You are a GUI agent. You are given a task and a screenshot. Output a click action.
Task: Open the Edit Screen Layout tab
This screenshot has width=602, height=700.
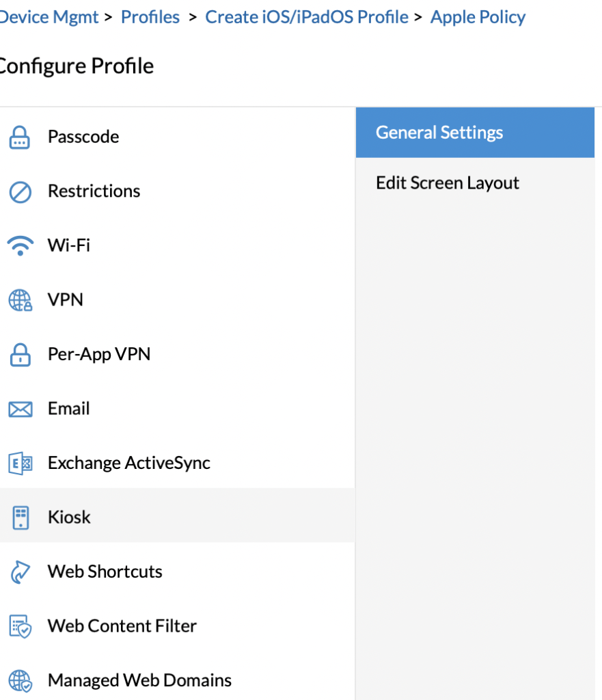tap(475, 183)
